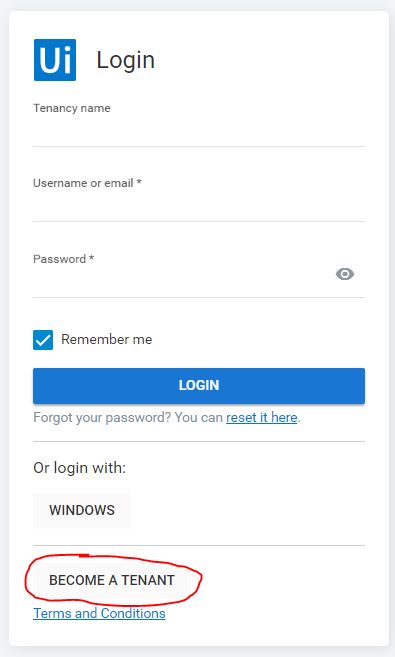Click the asterisk next to Password
Screen dimensions: 395x657
pyautogui.click(x=91, y=258)
